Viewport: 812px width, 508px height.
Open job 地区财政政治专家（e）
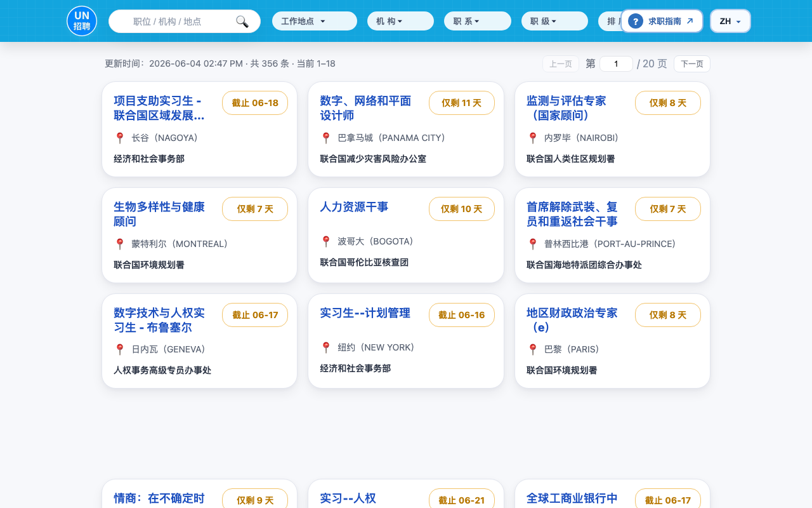click(572, 320)
